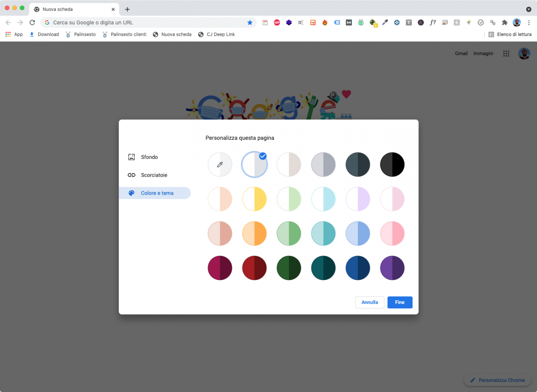
Task: Open the Chrome profile avatar in toolbar
Action: click(517, 23)
